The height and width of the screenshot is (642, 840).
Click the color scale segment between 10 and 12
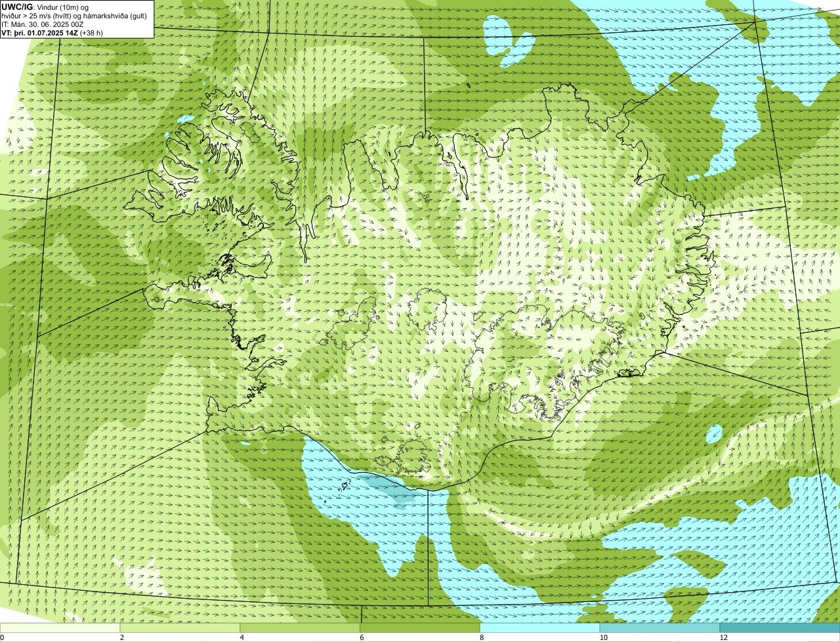pos(660,628)
